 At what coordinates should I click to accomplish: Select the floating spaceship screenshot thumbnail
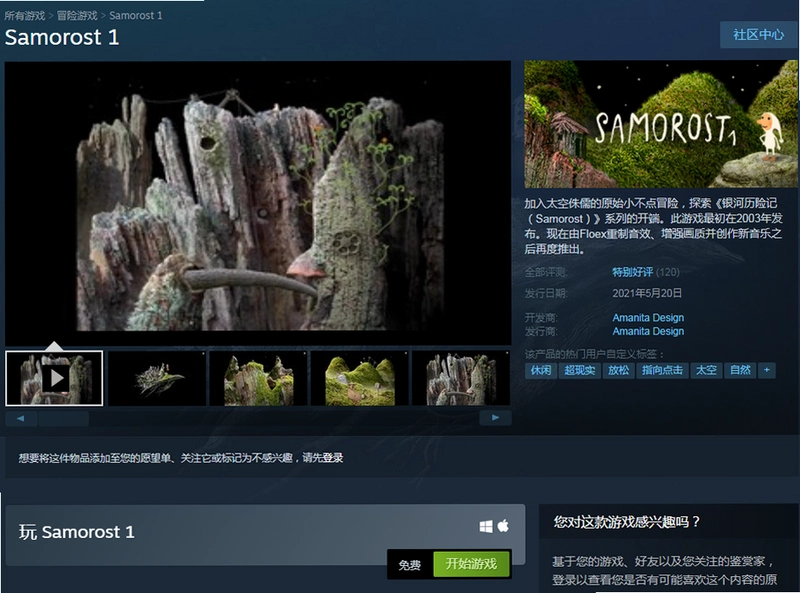(x=157, y=378)
